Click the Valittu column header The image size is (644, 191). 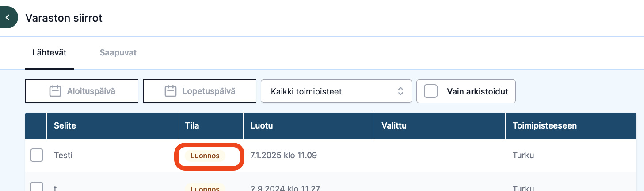(394, 126)
